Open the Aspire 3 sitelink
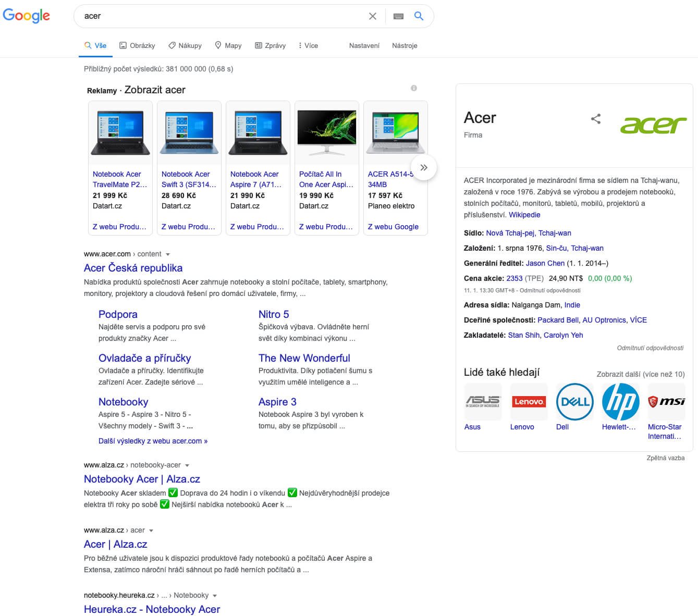 click(277, 402)
